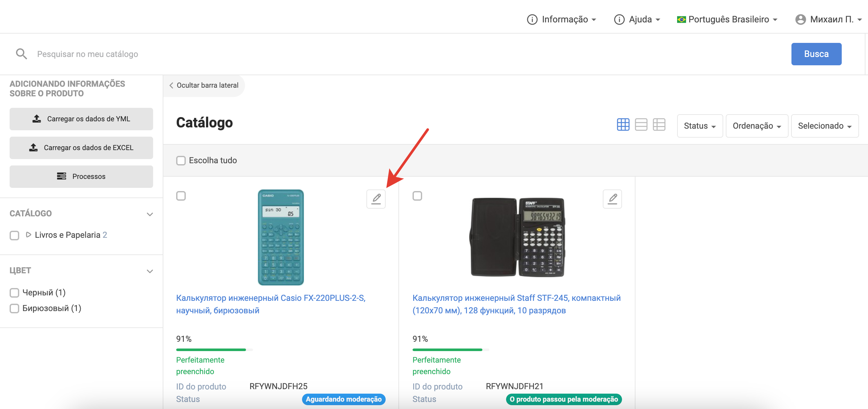The height and width of the screenshot is (409, 868).
Task: Switch to list rows view icon
Action: (x=641, y=124)
